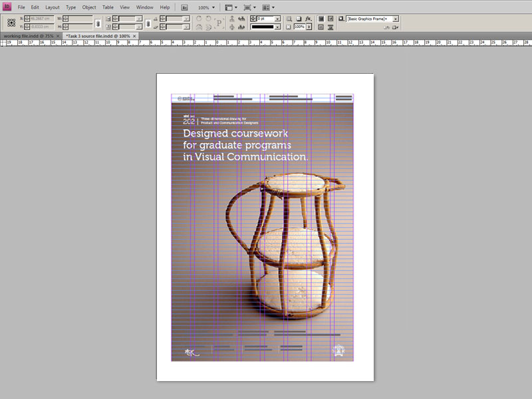Rotate selection 90° clockwise
Viewport: 532px width, 399px height.
coord(199,19)
